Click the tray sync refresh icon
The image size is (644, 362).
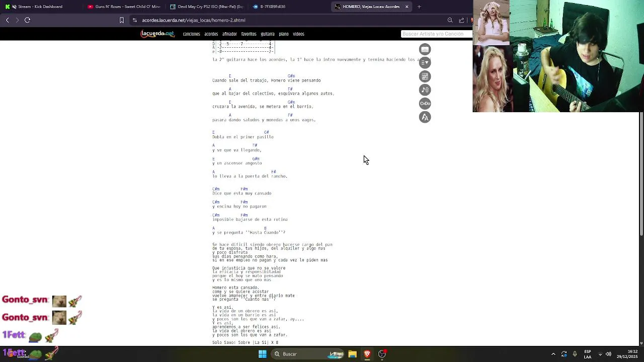pyautogui.click(x=564, y=354)
